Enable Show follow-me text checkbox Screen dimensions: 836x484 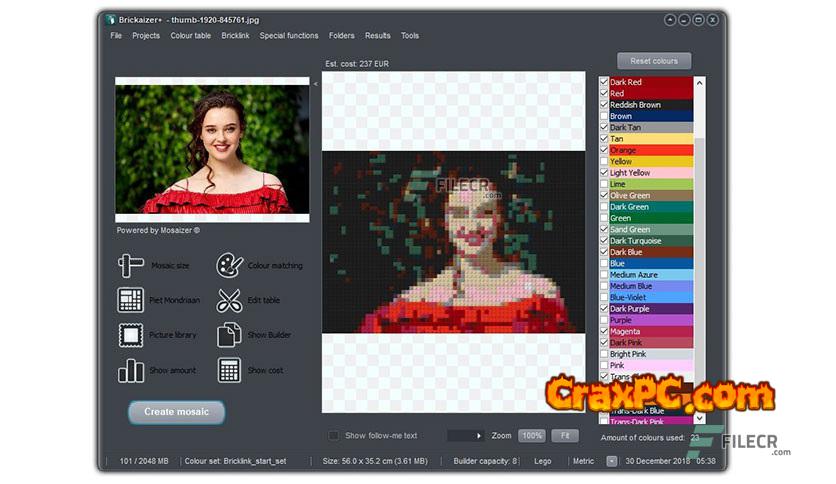coord(334,436)
